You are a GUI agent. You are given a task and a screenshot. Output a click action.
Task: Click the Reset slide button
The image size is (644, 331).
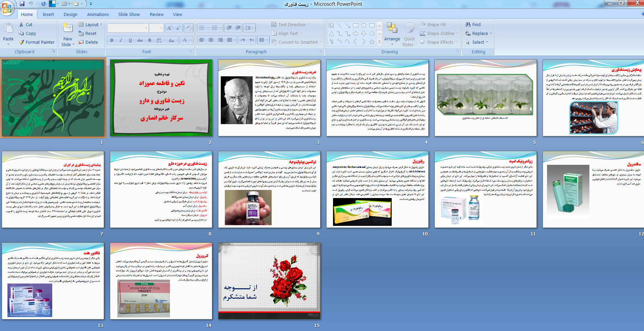[87, 33]
